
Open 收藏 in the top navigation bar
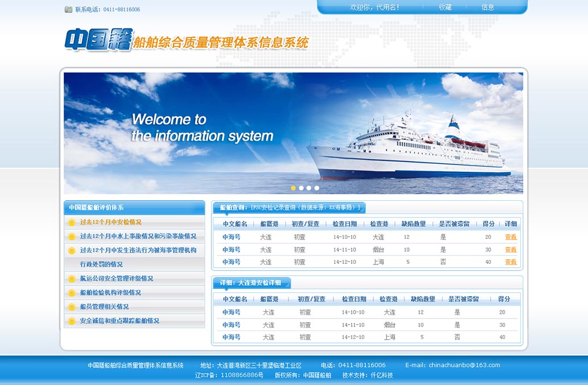(445, 7)
